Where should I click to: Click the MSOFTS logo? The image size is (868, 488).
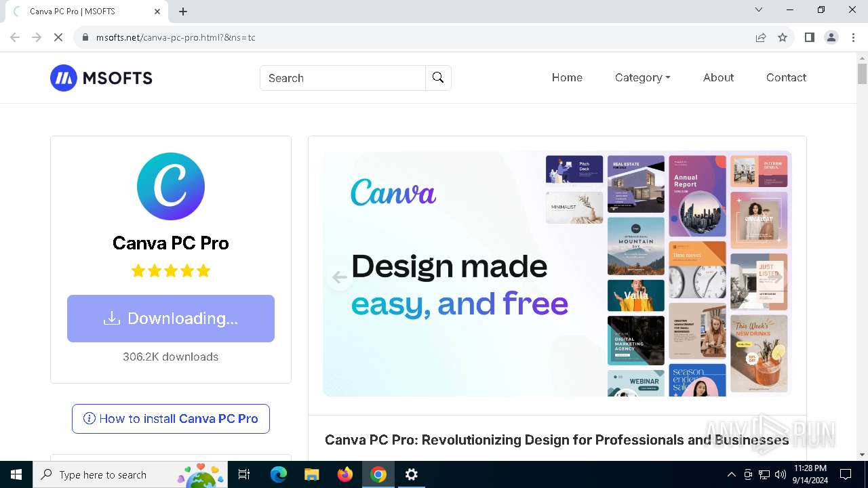coord(101,78)
